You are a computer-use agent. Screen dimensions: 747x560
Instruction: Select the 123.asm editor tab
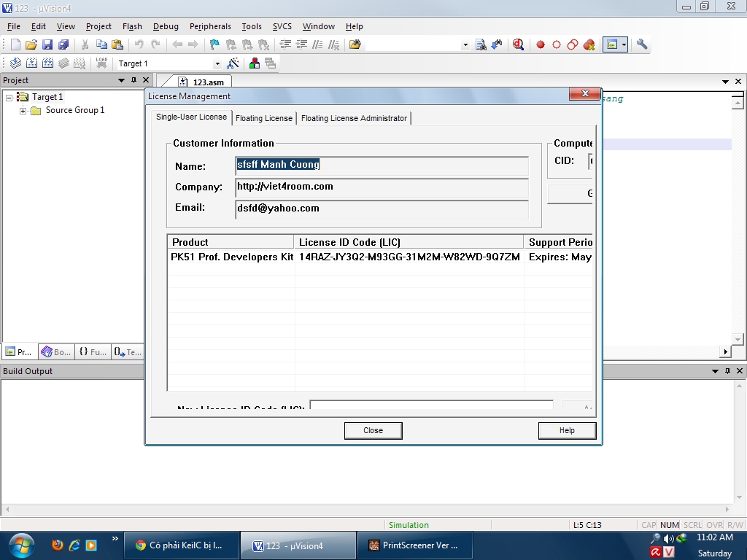pos(202,82)
